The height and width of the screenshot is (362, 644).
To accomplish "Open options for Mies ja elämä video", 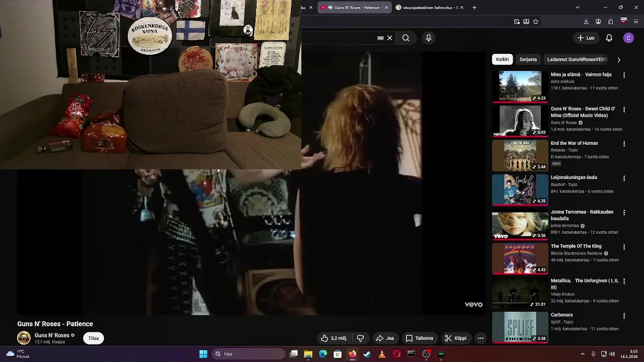I will click(x=624, y=75).
